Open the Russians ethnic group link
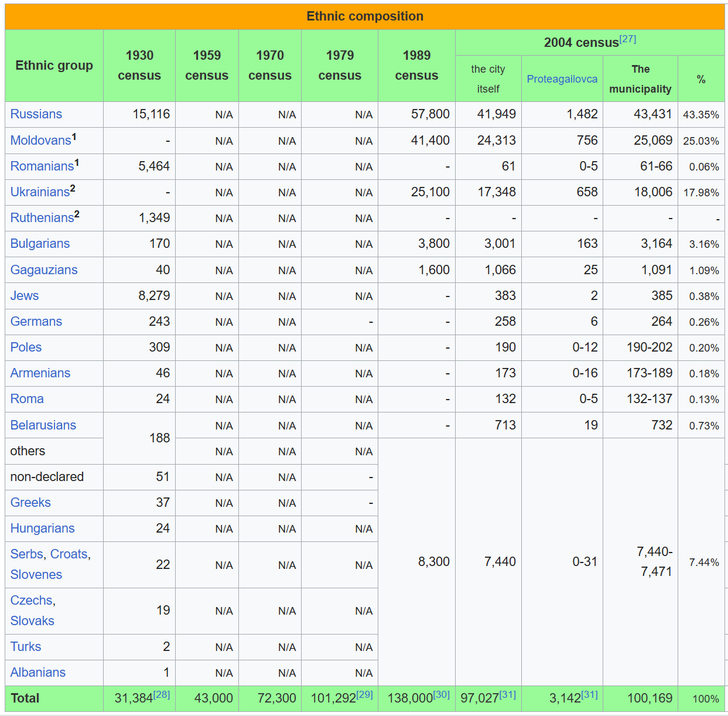 pyautogui.click(x=36, y=114)
